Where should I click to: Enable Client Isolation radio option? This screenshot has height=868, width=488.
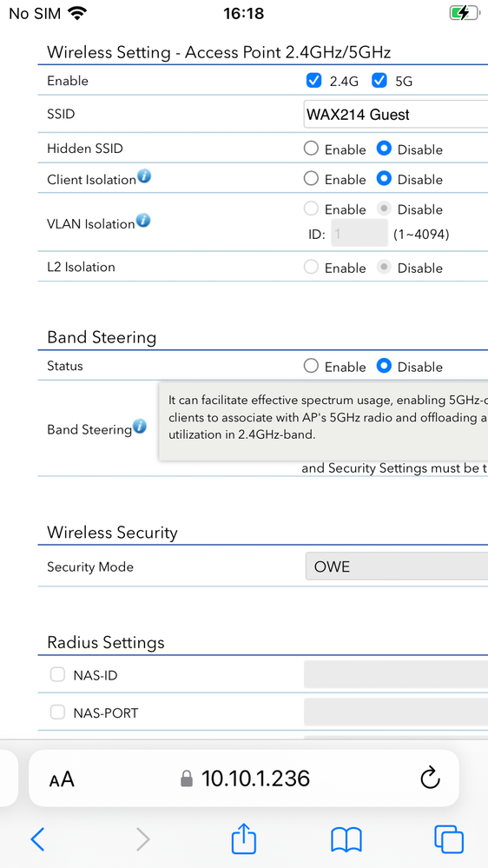[312, 178]
